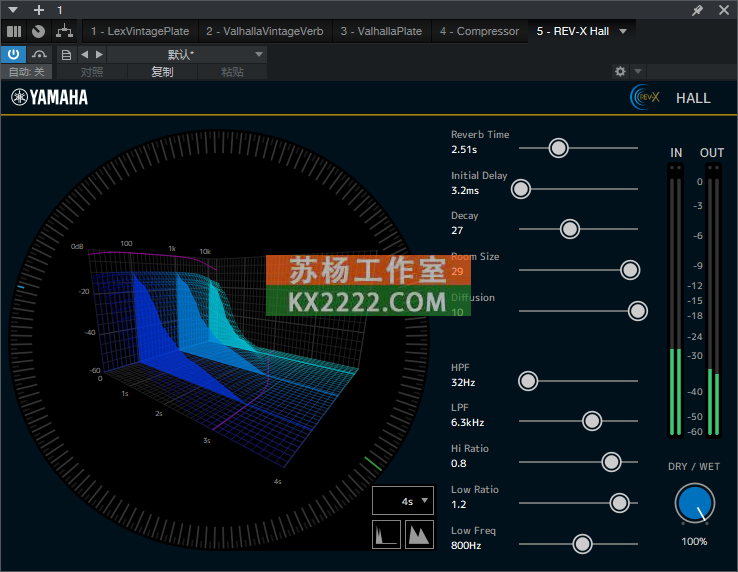This screenshot has height=572, width=738.
Task: Click the Hi Ratio value 0.8
Action: (x=458, y=464)
